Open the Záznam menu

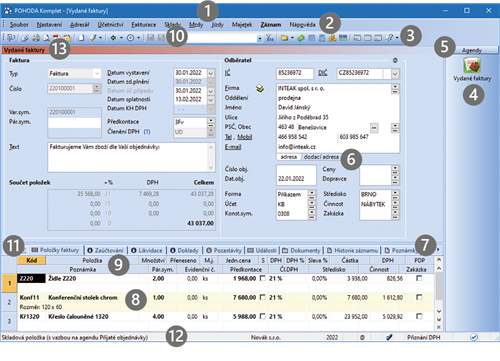(271, 25)
